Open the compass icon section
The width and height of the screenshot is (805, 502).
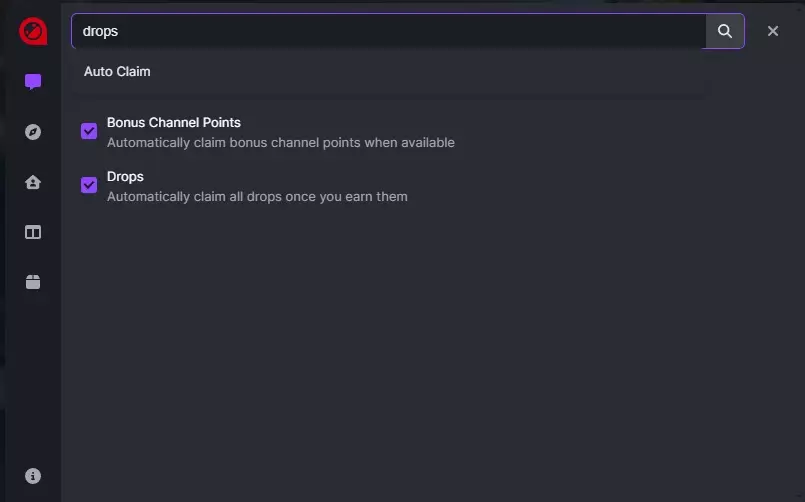coord(33,132)
